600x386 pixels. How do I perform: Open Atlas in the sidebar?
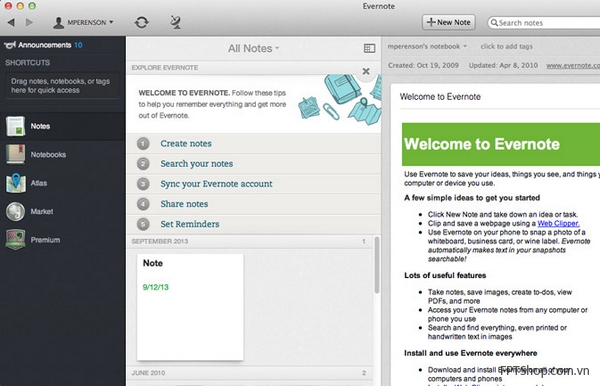tap(62, 183)
